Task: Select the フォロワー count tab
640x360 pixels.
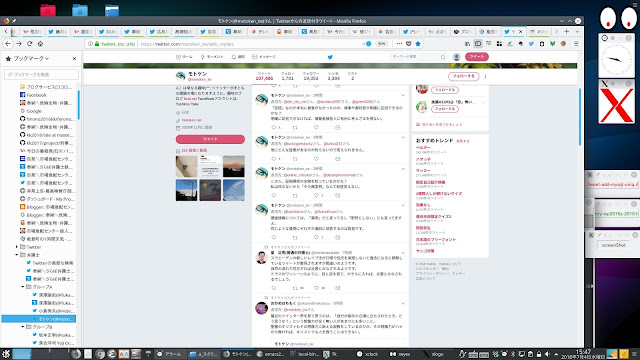Action: click(x=311, y=76)
